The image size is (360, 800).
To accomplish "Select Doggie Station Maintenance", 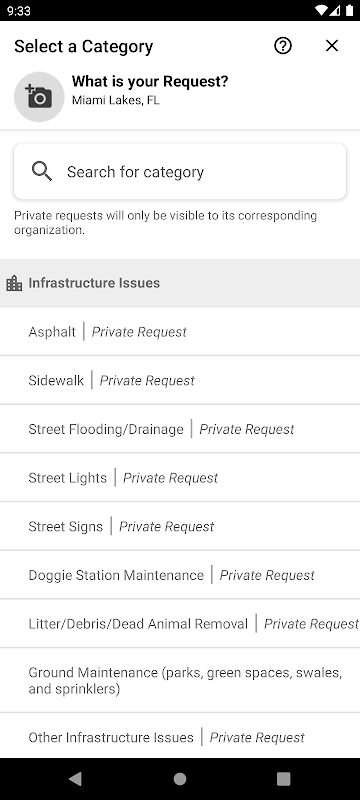I will (x=180, y=575).
